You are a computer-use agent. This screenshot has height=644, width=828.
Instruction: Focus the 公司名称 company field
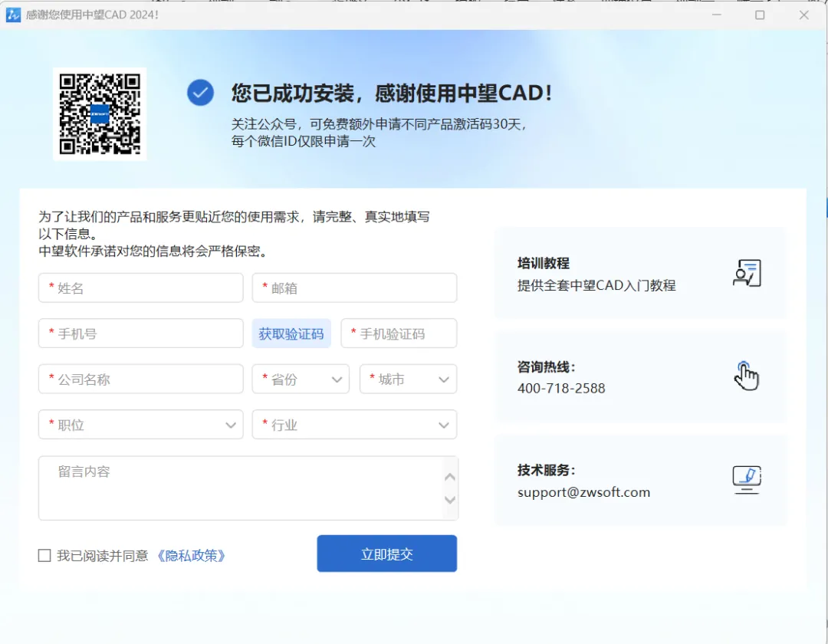click(141, 379)
